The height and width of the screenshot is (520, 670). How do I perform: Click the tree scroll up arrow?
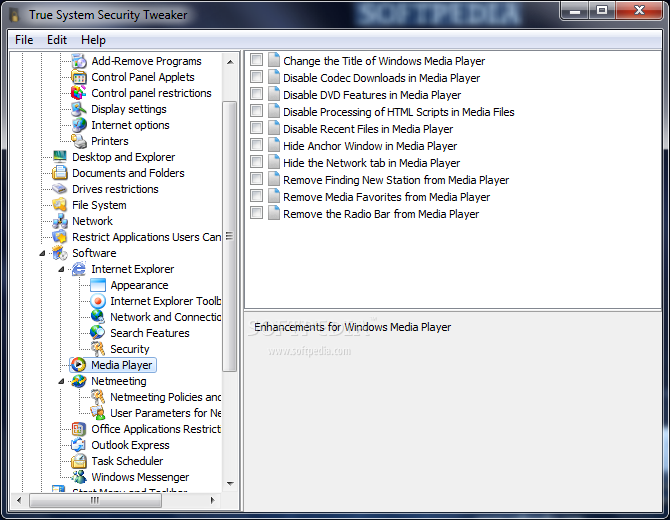coord(230,62)
